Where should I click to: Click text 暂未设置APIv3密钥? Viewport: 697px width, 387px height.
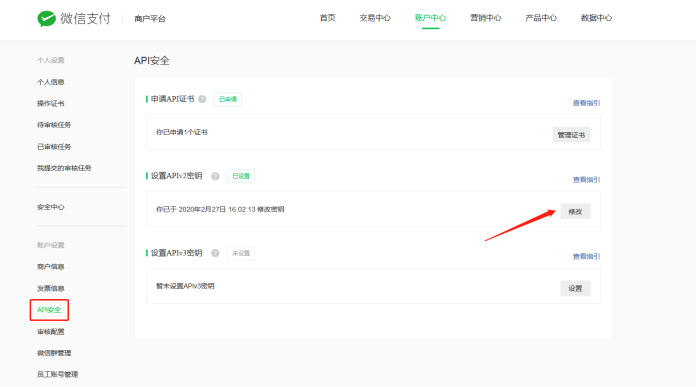[x=185, y=286]
